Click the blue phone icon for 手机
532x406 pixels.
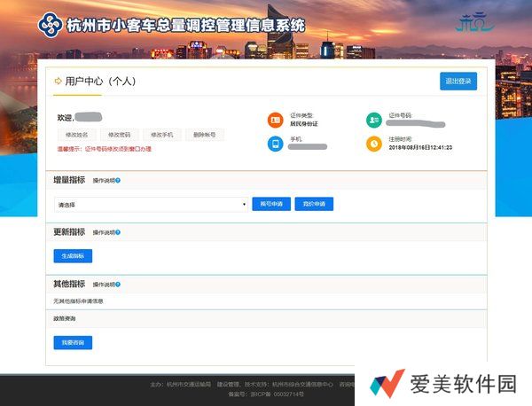pyautogui.click(x=275, y=144)
